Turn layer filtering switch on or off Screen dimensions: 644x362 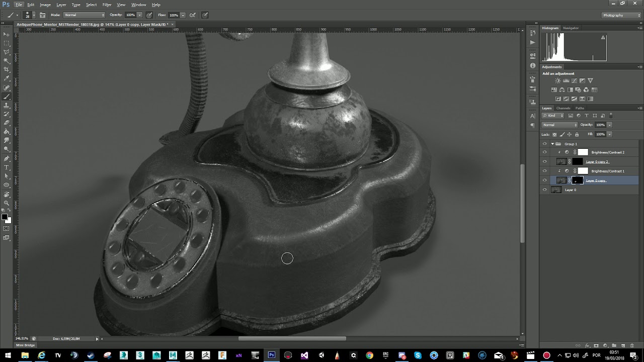[611, 116]
